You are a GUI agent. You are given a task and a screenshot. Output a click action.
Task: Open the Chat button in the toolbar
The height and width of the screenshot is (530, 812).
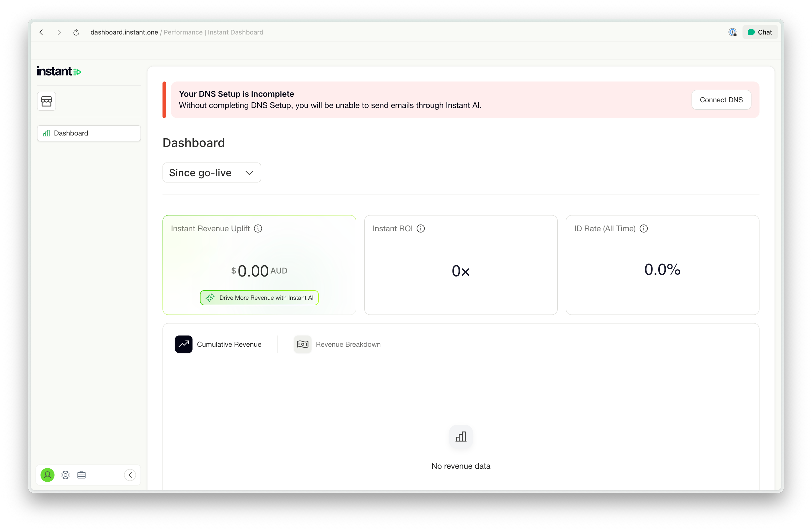[760, 32]
